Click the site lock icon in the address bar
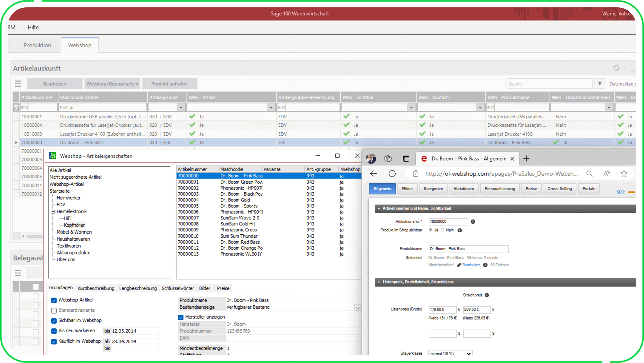 pos(415,173)
